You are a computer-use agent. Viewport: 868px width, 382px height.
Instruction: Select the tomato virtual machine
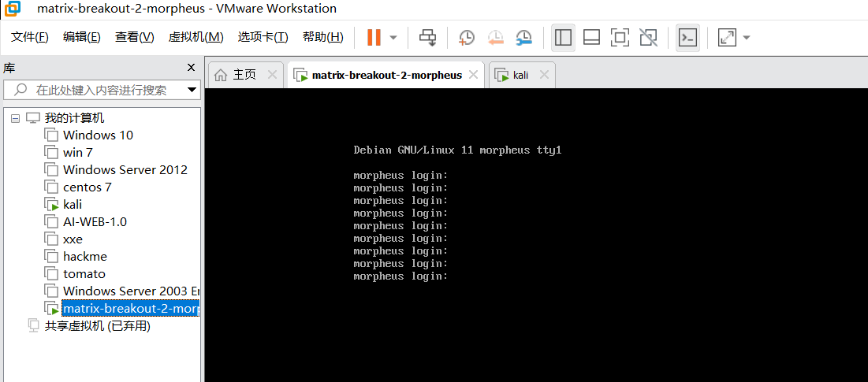point(84,274)
